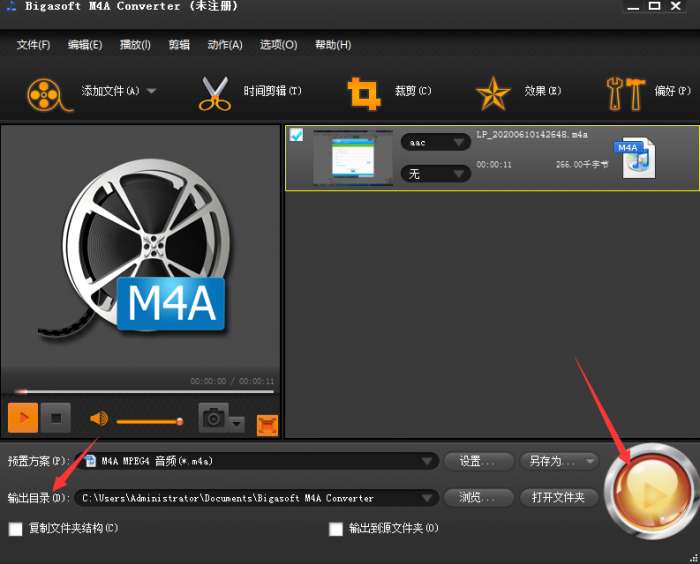Click the playback progress seek bar
This screenshot has width=700, height=564.
(144, 392)
